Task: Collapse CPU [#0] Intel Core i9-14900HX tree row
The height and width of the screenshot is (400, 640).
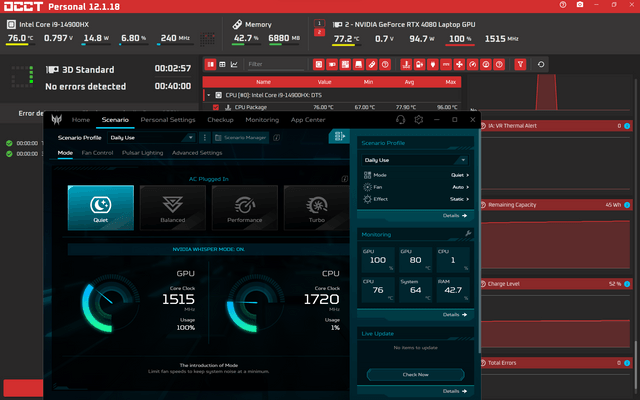Action: click(x=209, y=95)
